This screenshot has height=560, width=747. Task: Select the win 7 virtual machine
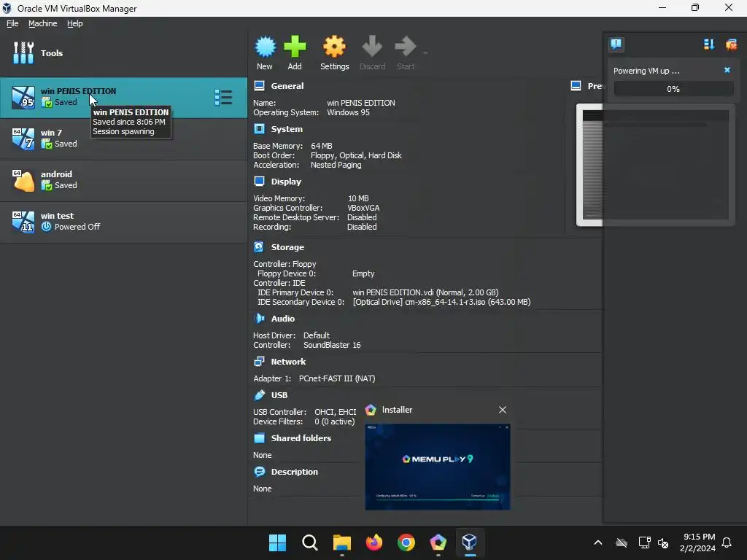(x=124, y=139)
